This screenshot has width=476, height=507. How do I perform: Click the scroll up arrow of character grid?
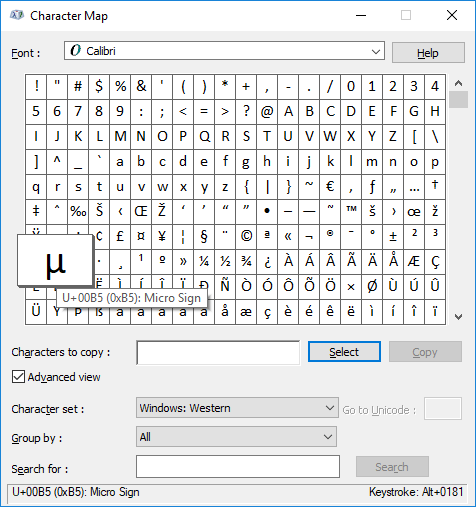click(458, 83)
